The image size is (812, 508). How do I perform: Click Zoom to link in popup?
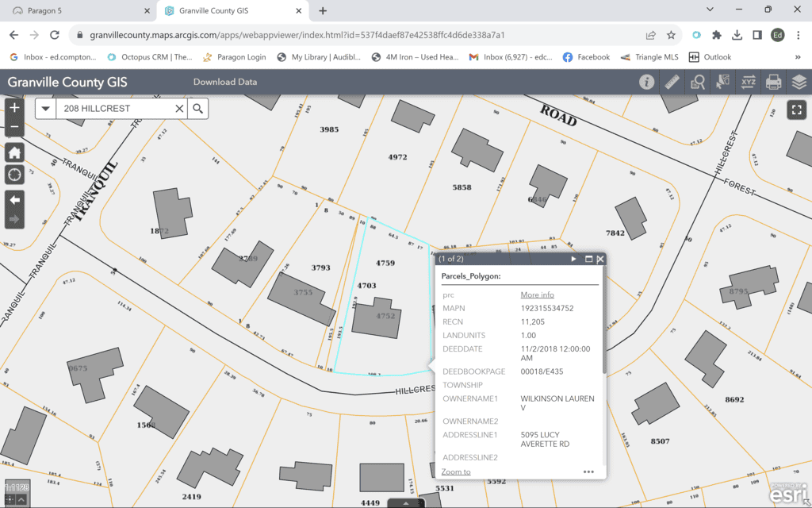[456, 471]
